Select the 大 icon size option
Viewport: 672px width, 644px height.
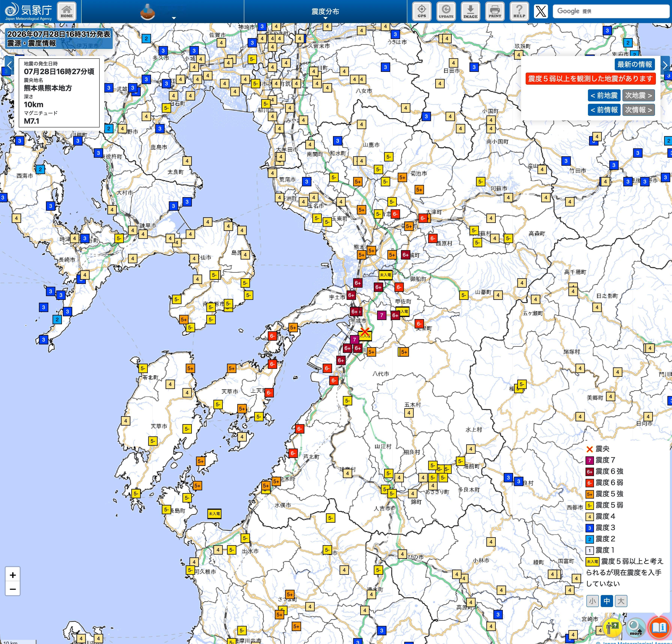[621, 601]
